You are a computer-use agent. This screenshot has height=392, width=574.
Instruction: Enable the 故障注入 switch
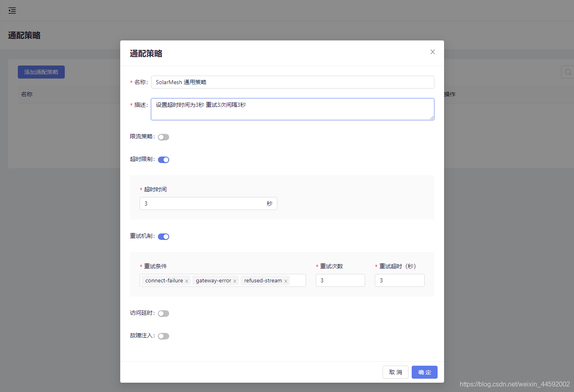click(x=164, y=336)
